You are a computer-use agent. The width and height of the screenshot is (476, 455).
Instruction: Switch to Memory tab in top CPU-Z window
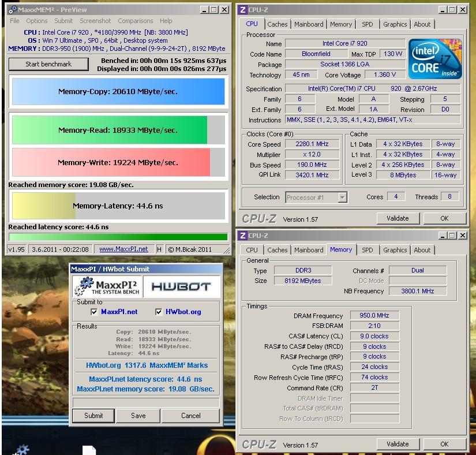[341, 24]
